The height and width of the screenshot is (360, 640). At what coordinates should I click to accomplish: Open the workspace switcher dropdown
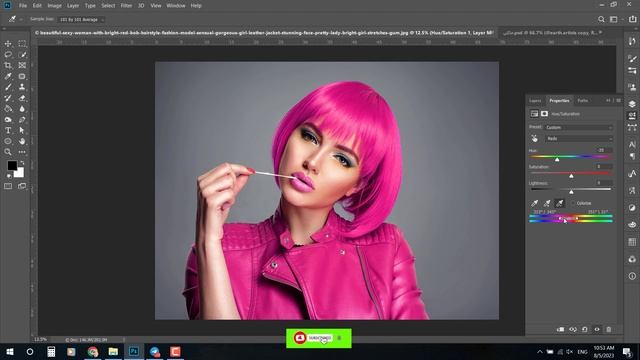616,19
